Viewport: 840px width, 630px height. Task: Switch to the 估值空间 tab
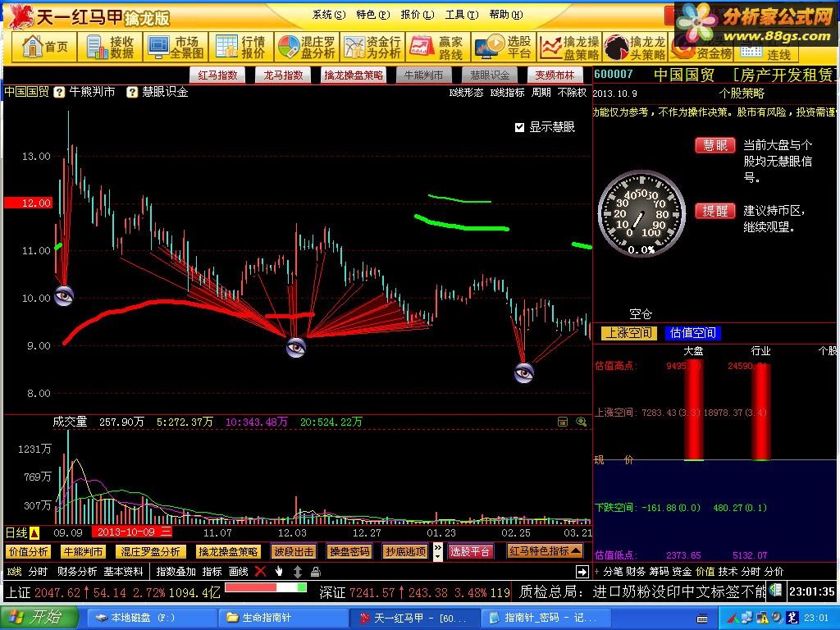tap(692, 333)
